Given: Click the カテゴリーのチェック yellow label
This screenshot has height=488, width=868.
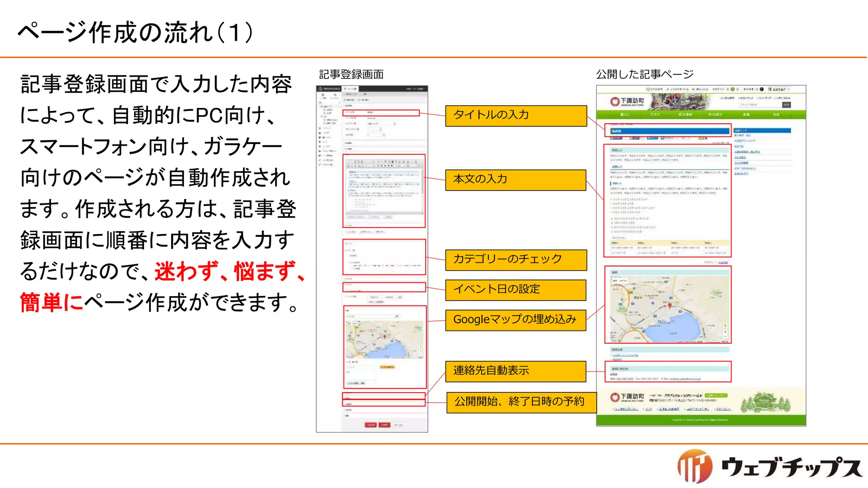Looking at the screenshot, I should pyautogui.click(x=516, y=260).
